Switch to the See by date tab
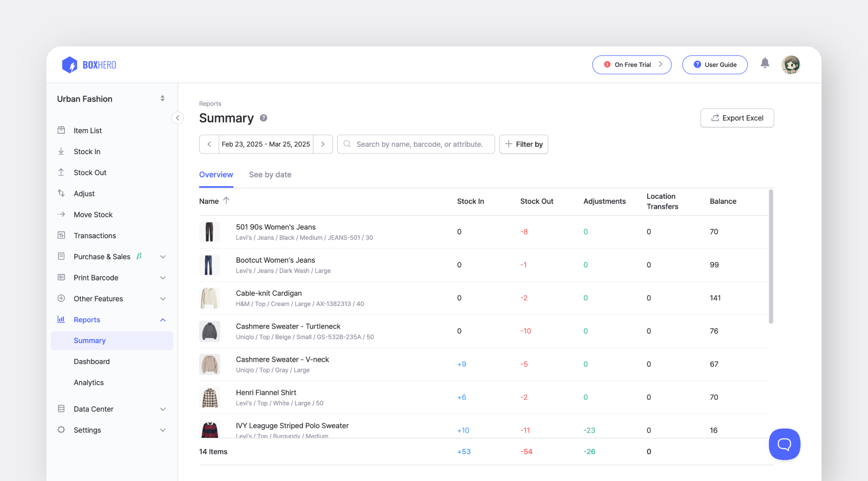The width and height of the screenshot is (868, 481). pyautogui.click(x=270, y=175)
